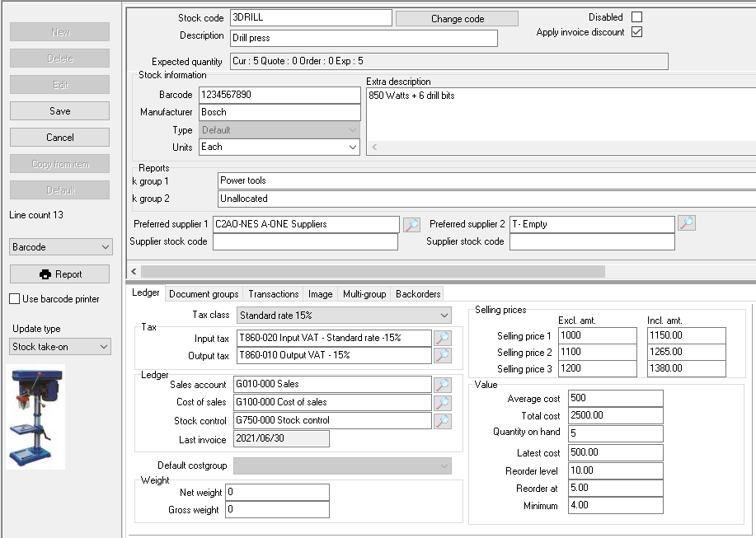Open the Input tax lookup
The image size is (756, 538).
[x=443, y=337]
